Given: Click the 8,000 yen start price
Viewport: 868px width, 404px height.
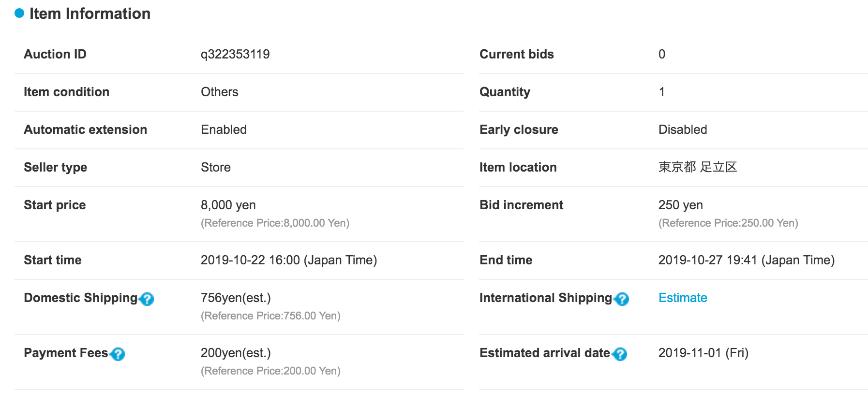Looking at the screenshot, I should click(x=228, y=205).
